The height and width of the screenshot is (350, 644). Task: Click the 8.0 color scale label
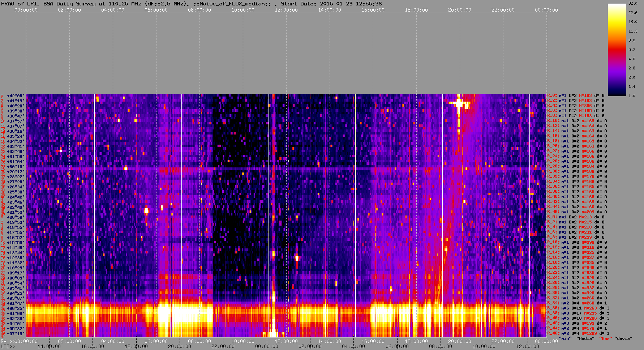pyautogui.click(x=632, y=40)
